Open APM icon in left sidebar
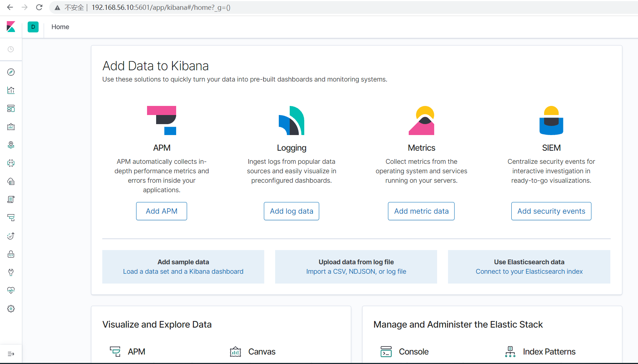 (x=11, y=218)
